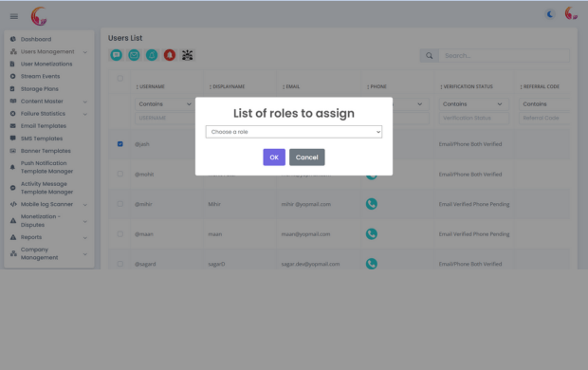
Task: Click the Mobile log Scanner code icon
Action: coord(13,204)
